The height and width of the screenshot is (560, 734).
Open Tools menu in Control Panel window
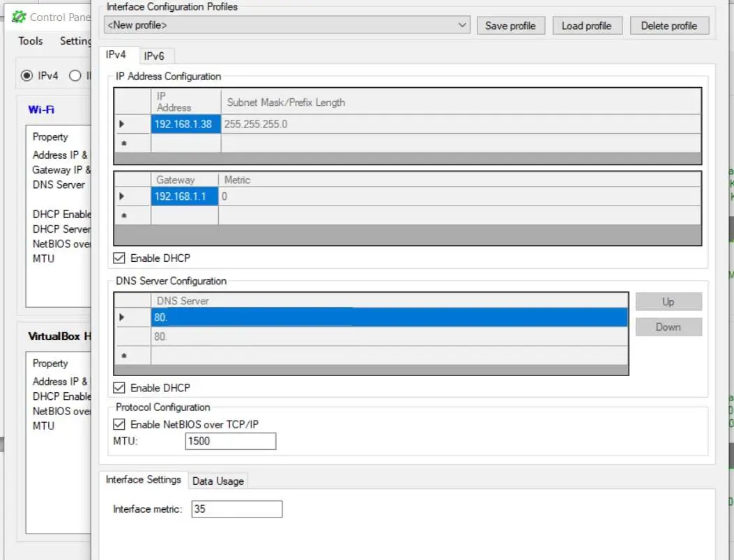pos(31,40)
